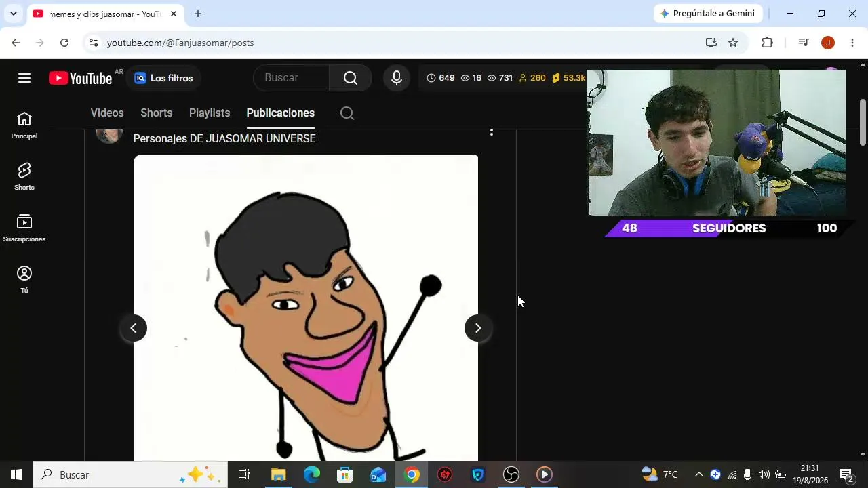
Task: Switch to the Shorts channel tab
Action: coord(157,113)
